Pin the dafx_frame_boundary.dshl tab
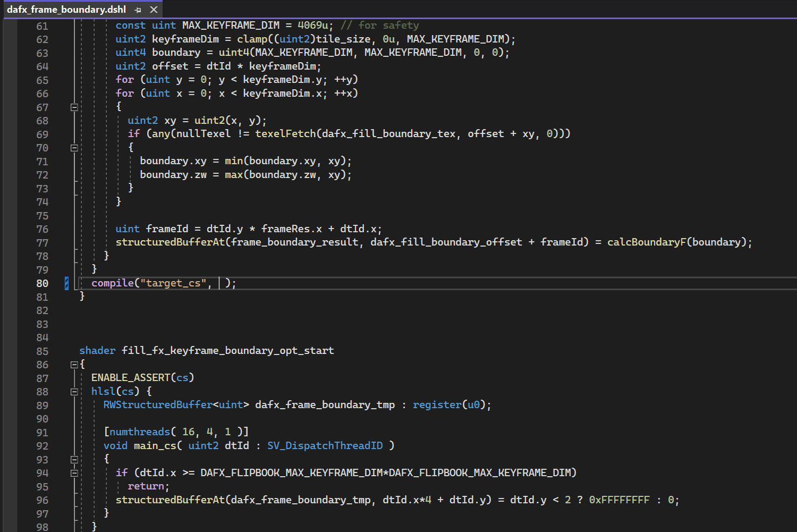 pyautogui.click(x=138, y=9)
